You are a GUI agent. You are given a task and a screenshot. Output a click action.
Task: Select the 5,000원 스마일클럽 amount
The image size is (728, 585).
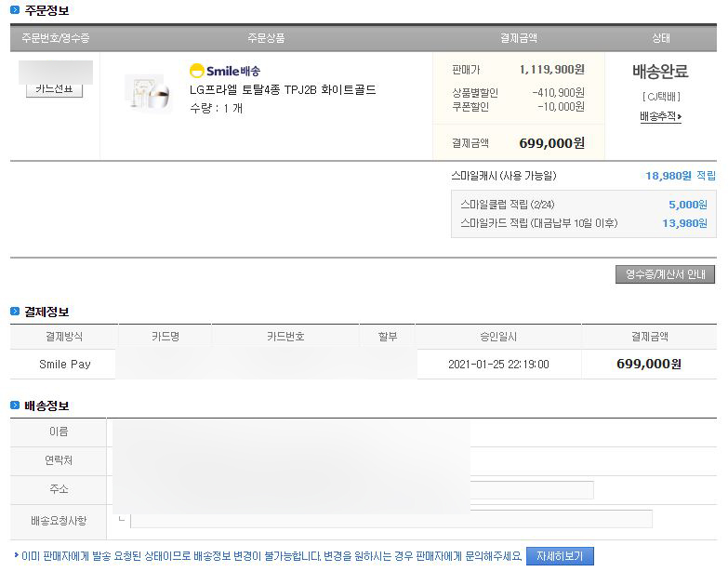pyautogui.click(x=688, y=205)
